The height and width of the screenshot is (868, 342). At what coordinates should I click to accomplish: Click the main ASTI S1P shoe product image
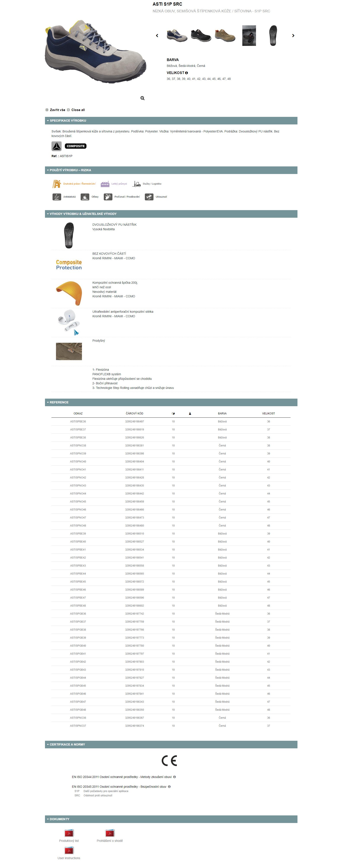96,51
